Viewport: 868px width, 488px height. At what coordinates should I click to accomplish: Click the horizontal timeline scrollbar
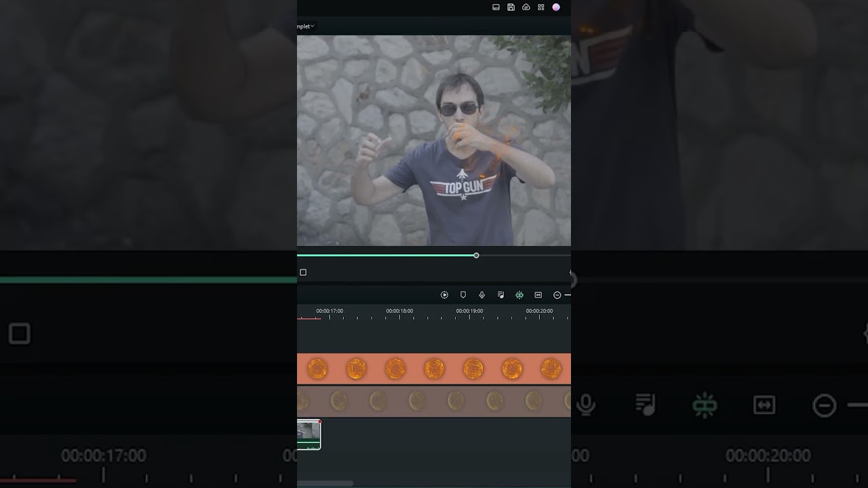pos(325,483)
